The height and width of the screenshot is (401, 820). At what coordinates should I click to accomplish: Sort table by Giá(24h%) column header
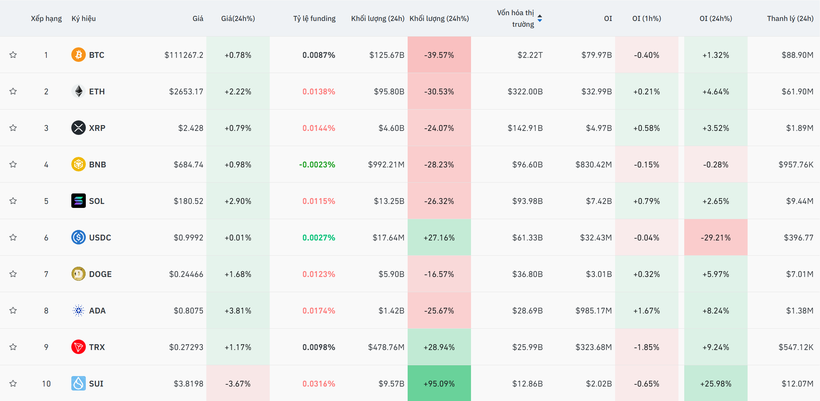click(237, 18)
